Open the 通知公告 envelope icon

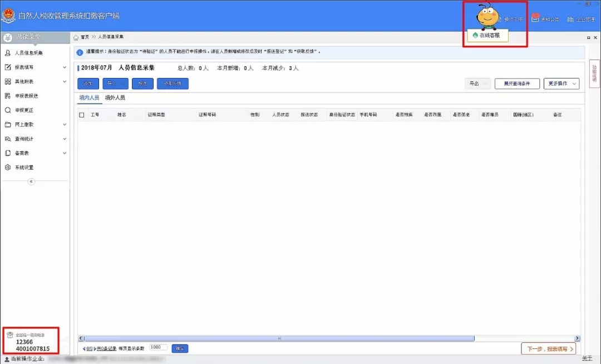[535, 19]
